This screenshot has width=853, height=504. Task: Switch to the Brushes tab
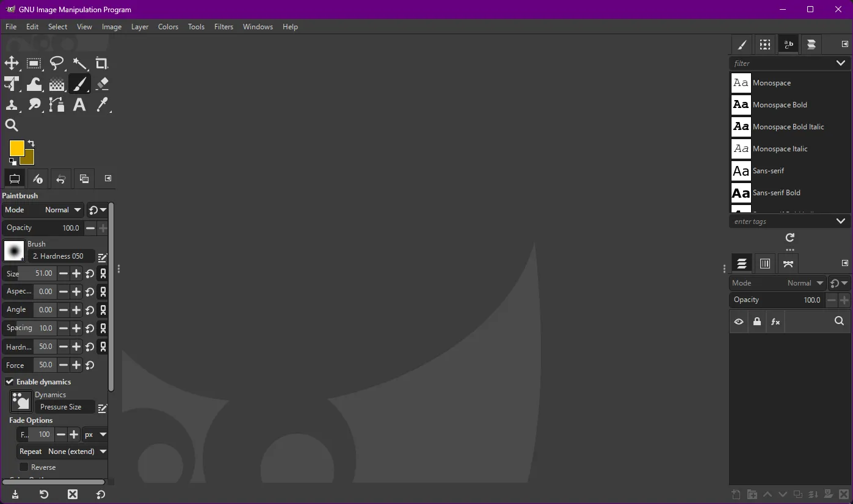click(741, 45)
